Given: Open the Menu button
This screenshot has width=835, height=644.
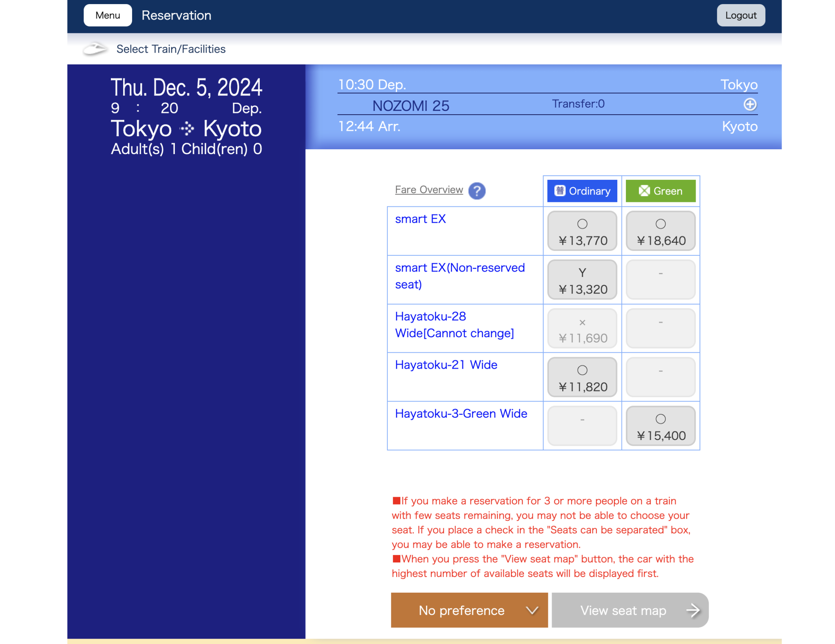Looking at the screenshot, I should [108, 15].
